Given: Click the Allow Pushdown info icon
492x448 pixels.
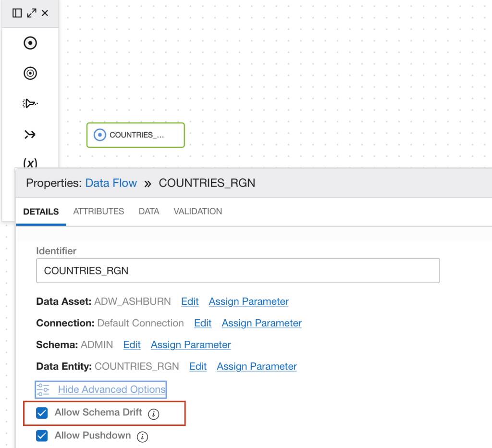Looking at the screenshot, I should [x=142, y=437].
